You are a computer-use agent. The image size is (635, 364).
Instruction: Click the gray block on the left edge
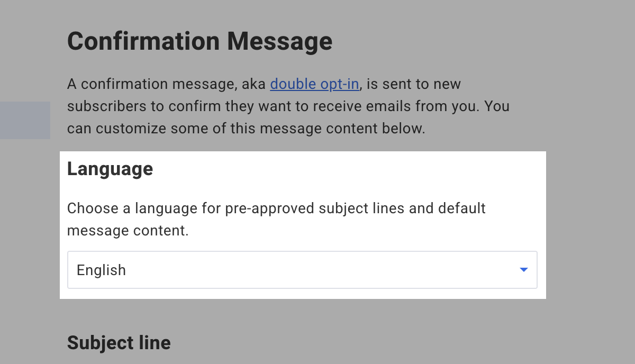pyautogui.click(x=25, y=120)
